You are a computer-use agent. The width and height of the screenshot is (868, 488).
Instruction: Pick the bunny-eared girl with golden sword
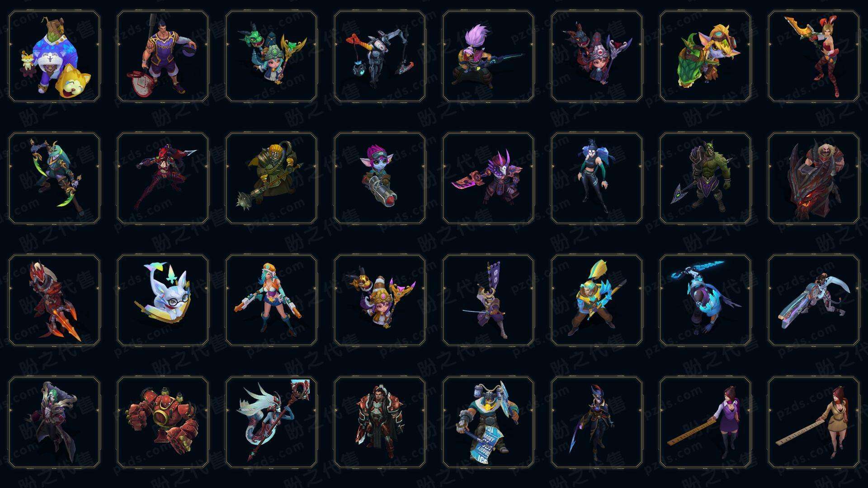[814, 56]
